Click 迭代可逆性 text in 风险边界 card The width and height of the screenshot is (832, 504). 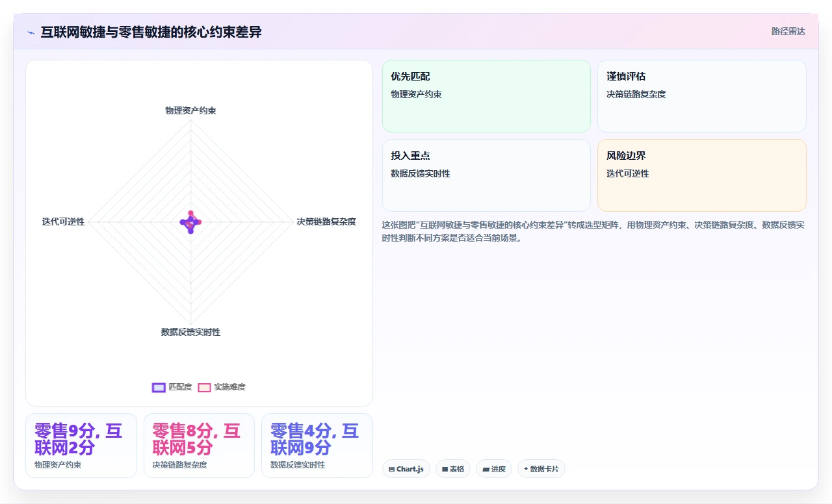628,173
